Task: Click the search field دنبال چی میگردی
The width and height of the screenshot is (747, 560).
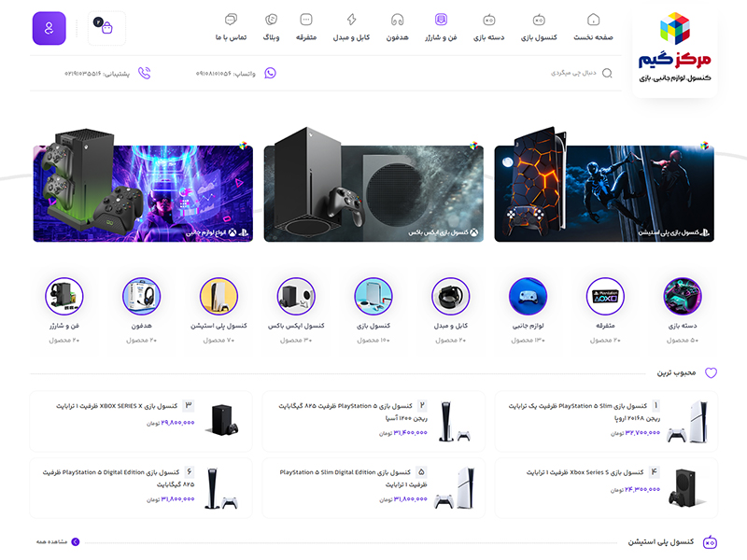Action: pyautogui.click(x=573, y=74)
